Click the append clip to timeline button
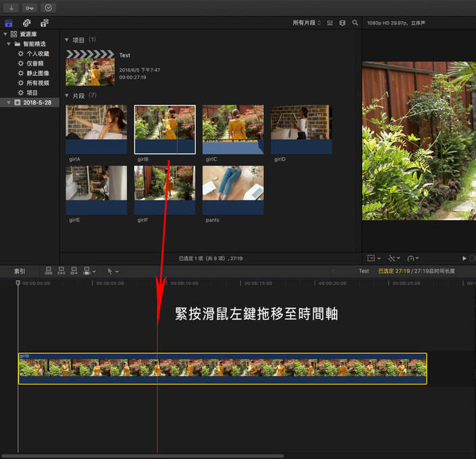The width and height of the screenshot is (476, 459). (x=74, y=271)
